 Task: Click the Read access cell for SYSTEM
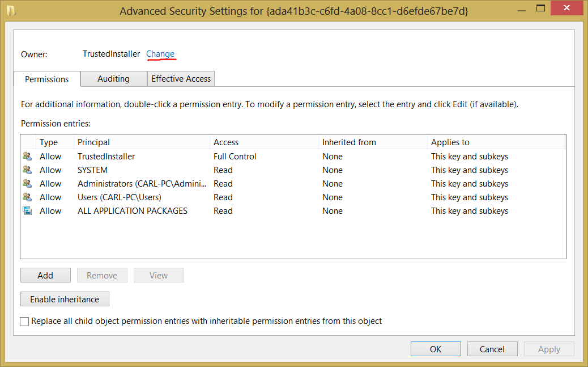click(223, 170)
